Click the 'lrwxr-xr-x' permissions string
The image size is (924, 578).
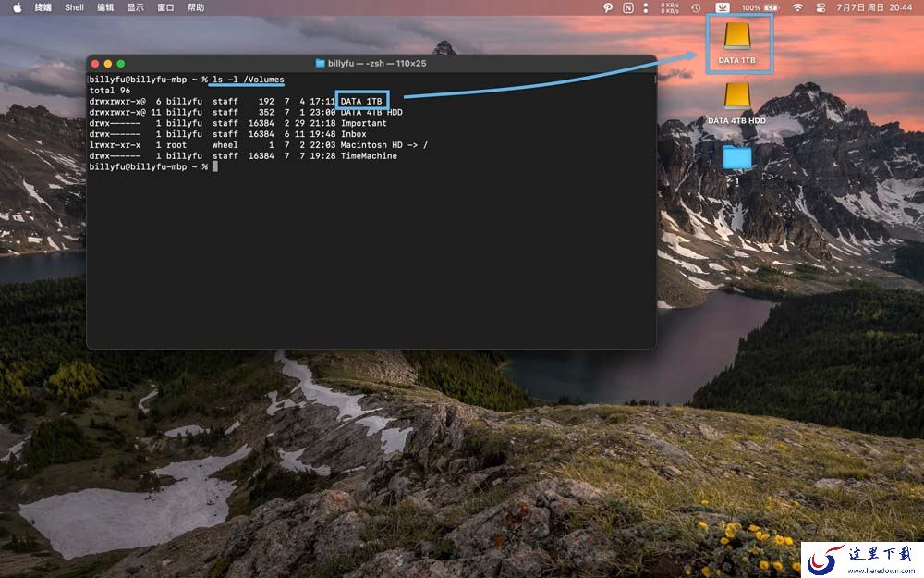pos(115,145)
